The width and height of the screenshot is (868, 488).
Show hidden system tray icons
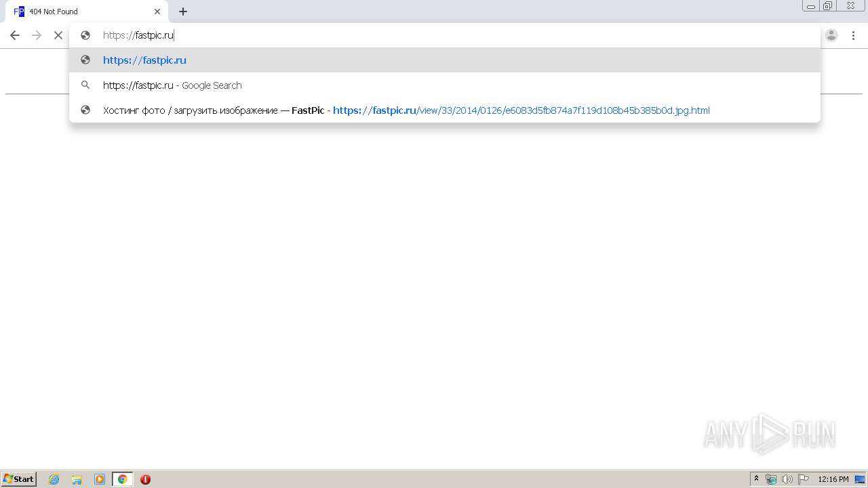pos(757,479)
